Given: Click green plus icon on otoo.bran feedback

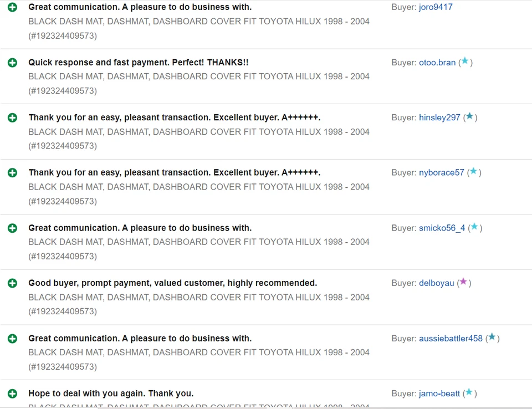Looking at the screenshot, I should [12, 63].
